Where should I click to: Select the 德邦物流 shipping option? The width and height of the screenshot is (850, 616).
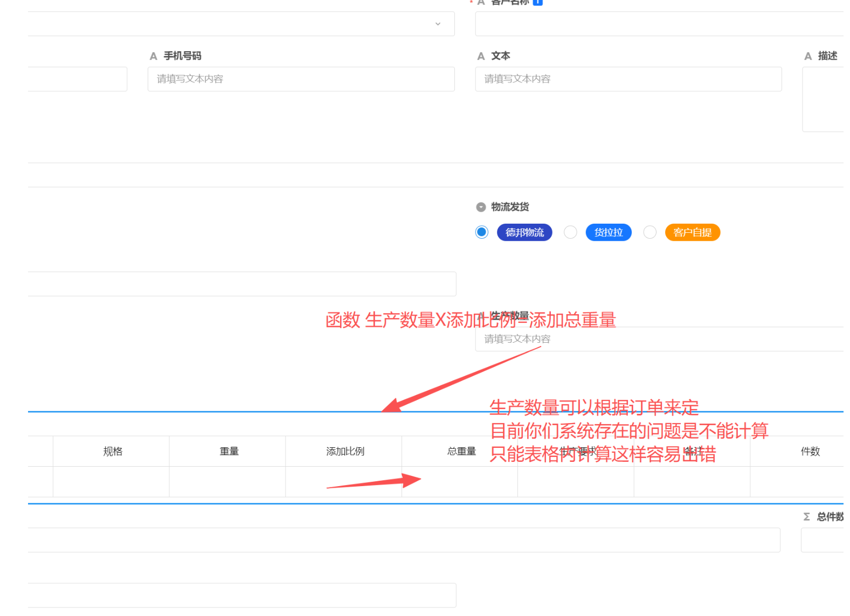pos(482,232)
